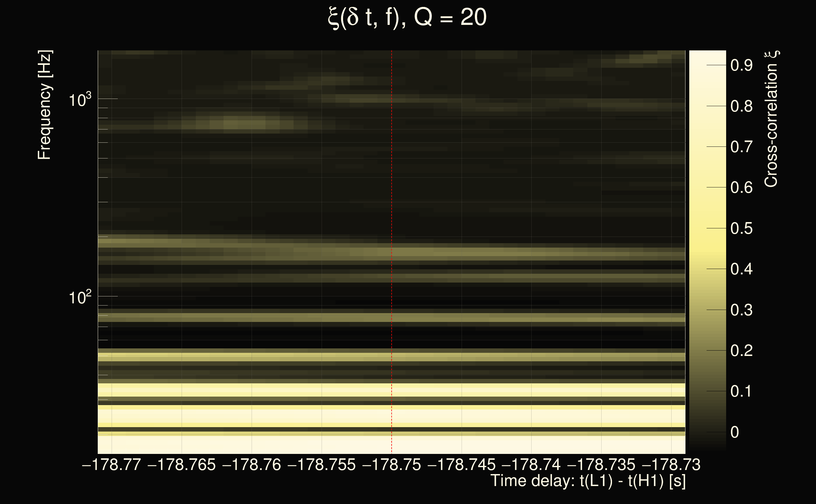Viewport: 816px width, 504px height.
Task: Click the 10³ frequency tick label
Action: pyautogui.click(x=80, y=99)
